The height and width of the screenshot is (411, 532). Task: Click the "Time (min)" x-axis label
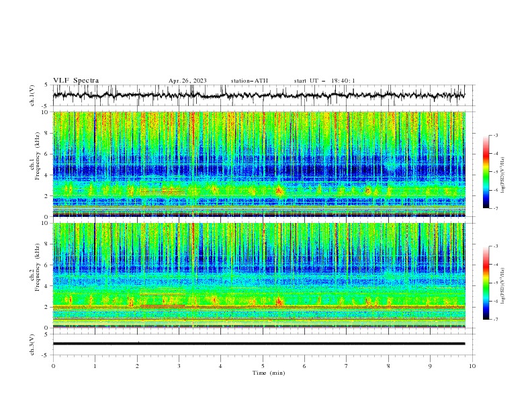269,373
